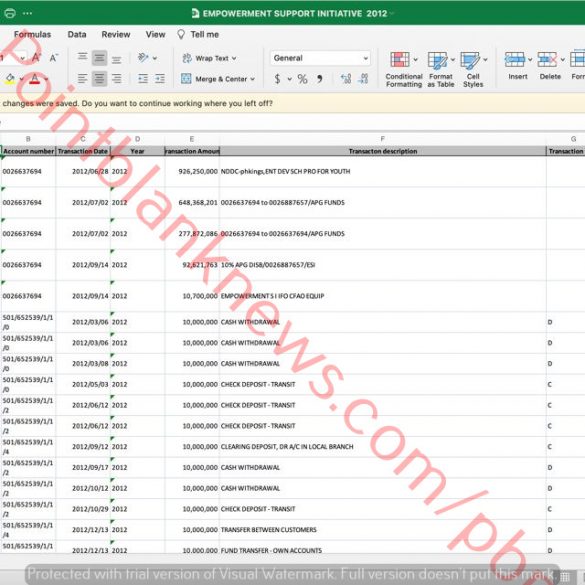
Task: Open the General number format dropdown
Action: point(320,58)
